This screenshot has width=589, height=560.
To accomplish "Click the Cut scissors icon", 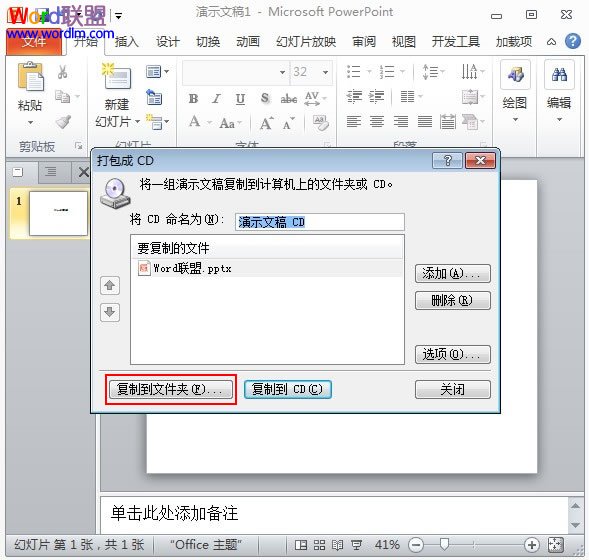I will [62, 72].
